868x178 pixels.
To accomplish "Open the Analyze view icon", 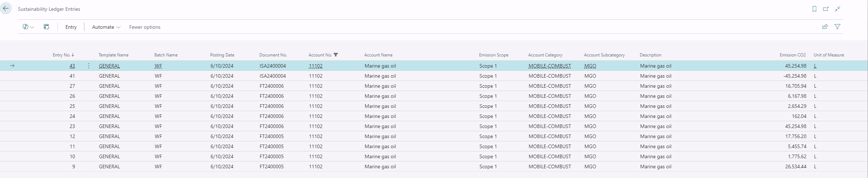I will coord(46,27).
